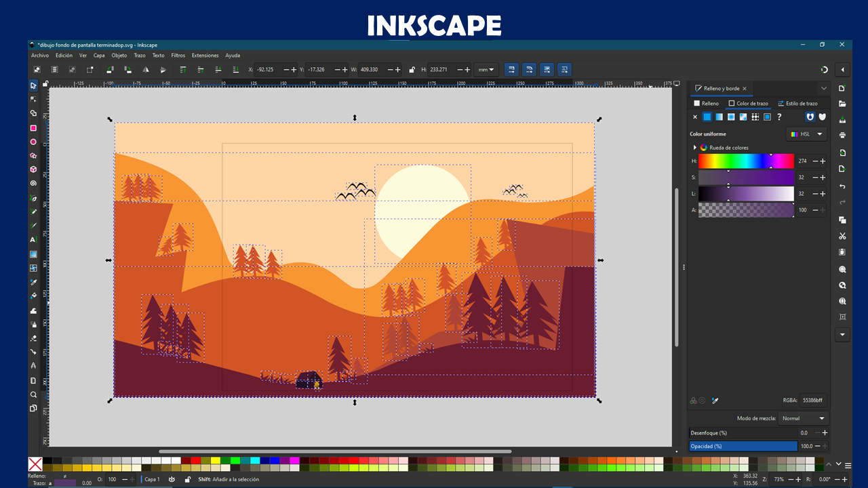Open the HSL color mode dropdown
868x488 pixels.
806,134
